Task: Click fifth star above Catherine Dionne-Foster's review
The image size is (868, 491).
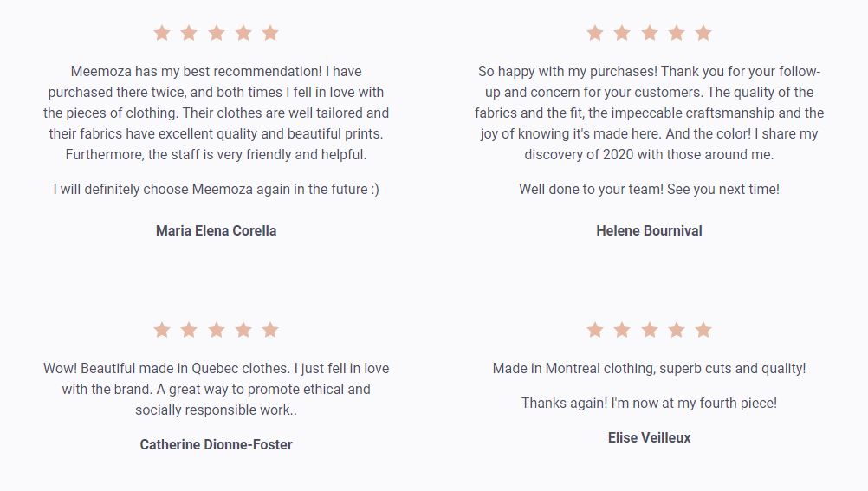Action: [x=270, y=330]
